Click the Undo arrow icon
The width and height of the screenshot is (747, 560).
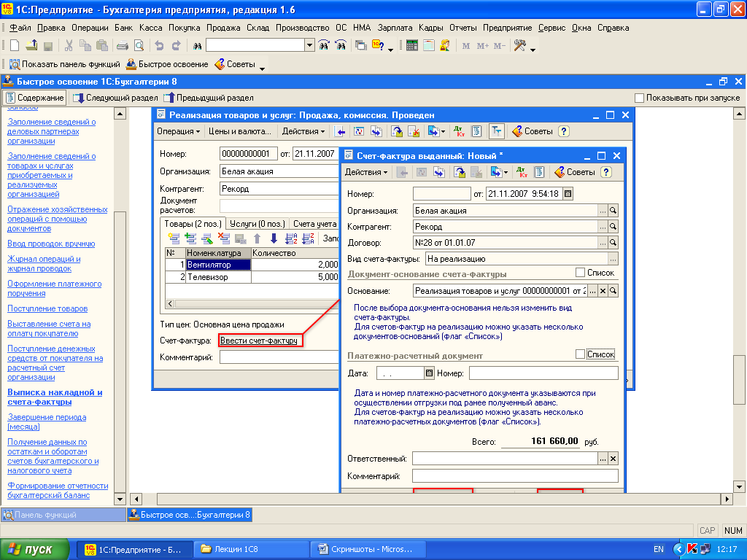point(159,46)
